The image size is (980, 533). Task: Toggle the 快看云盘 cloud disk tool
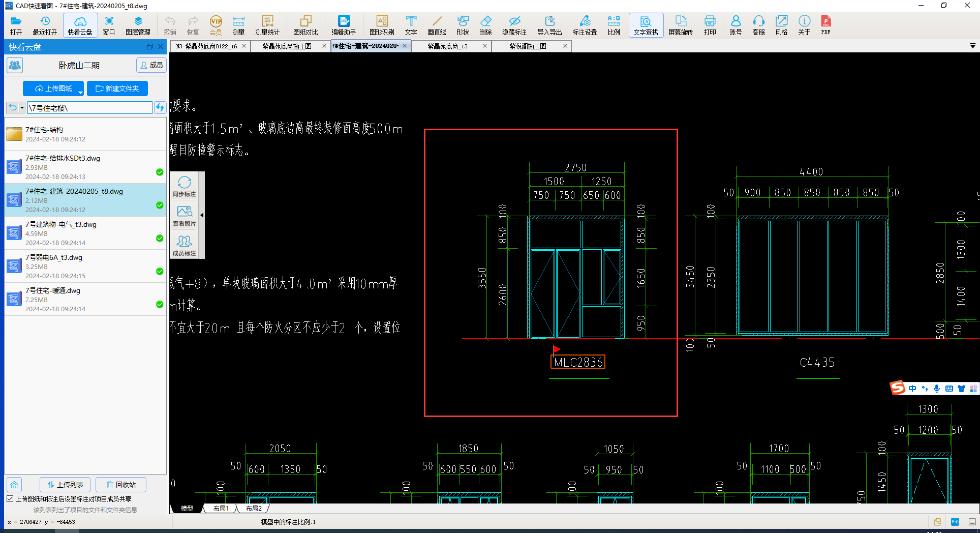click(x=80, y=25)
